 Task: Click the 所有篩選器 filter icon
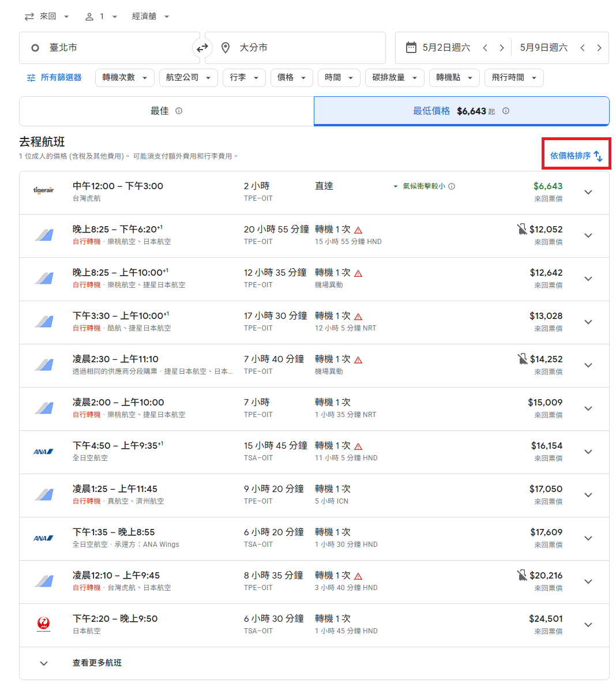coord(31,77)
